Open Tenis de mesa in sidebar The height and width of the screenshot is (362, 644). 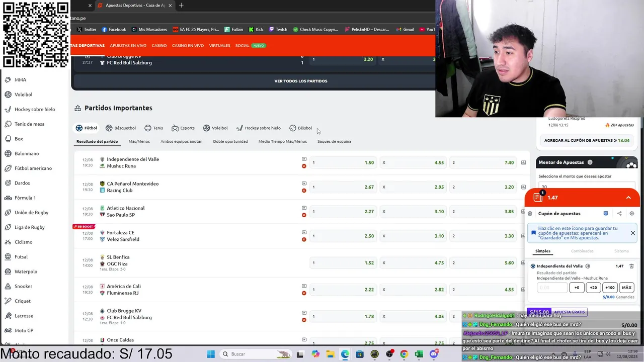point(29,124)
